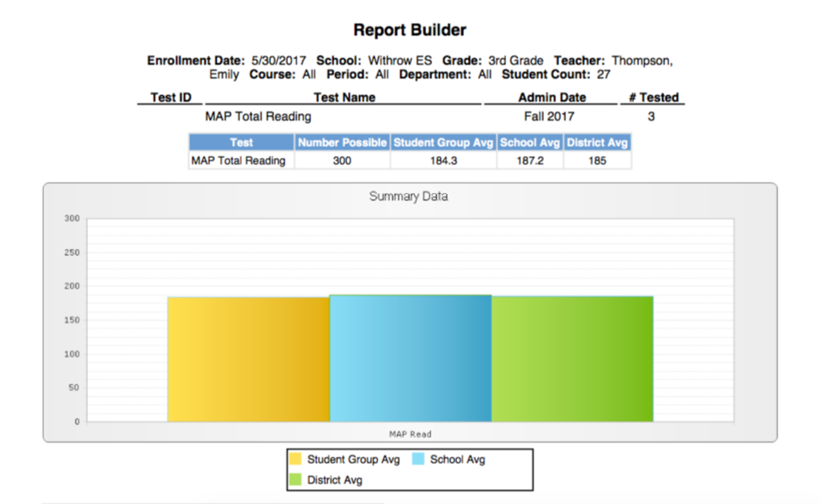Click the Fall 2017 admin date entry
Viewport: 821px width, 504px height.
pos(549,117)
